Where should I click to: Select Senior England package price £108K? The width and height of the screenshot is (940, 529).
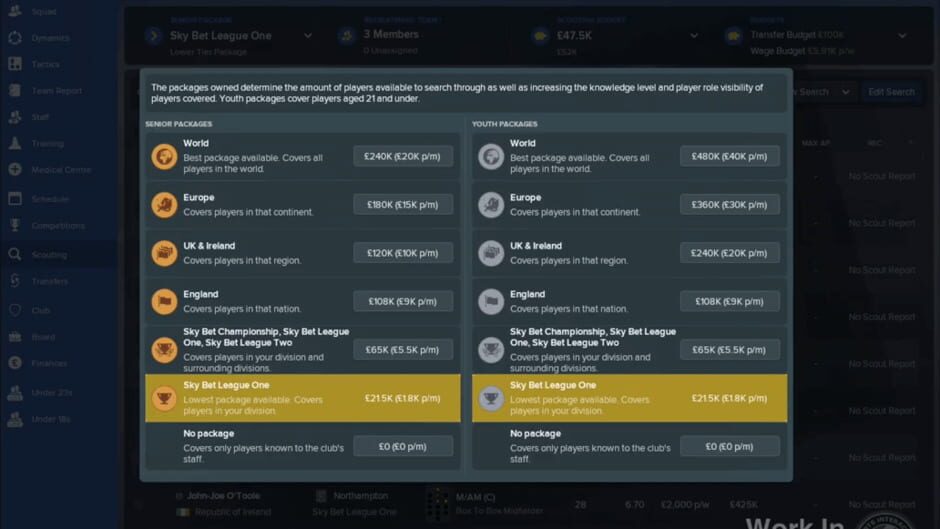403,301
